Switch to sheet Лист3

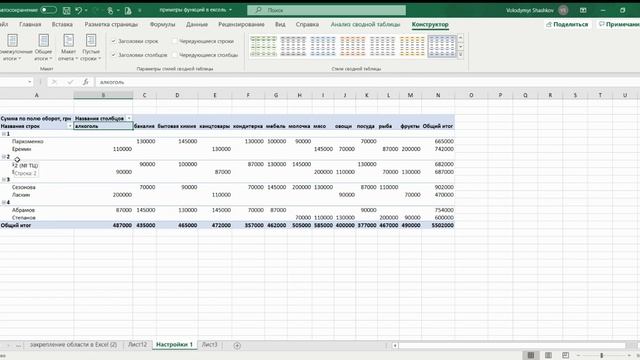tap(209, 345)
